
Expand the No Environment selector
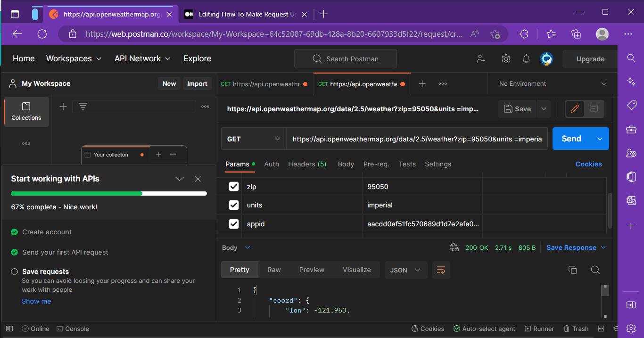tap(553, 84)
